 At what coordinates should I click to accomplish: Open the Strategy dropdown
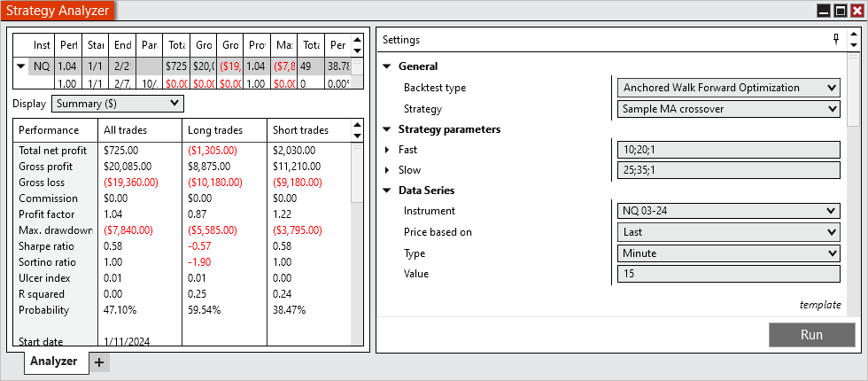[x=728, y=109]
